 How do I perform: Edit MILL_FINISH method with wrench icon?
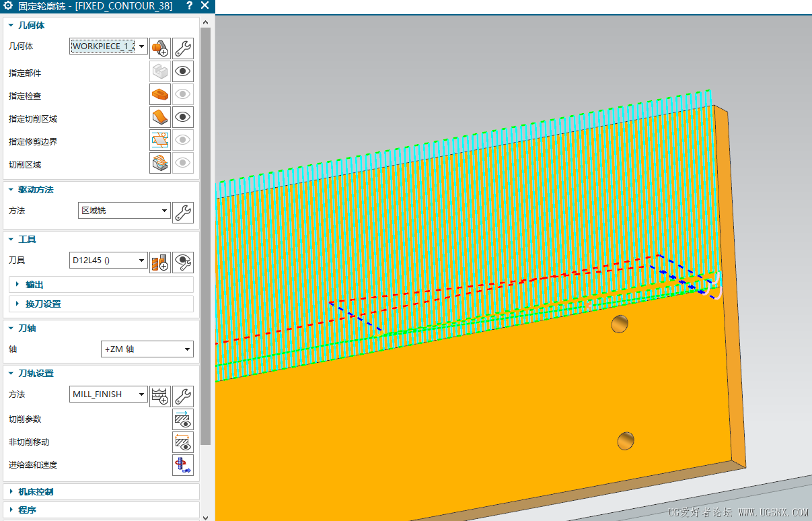coord(183,396)
